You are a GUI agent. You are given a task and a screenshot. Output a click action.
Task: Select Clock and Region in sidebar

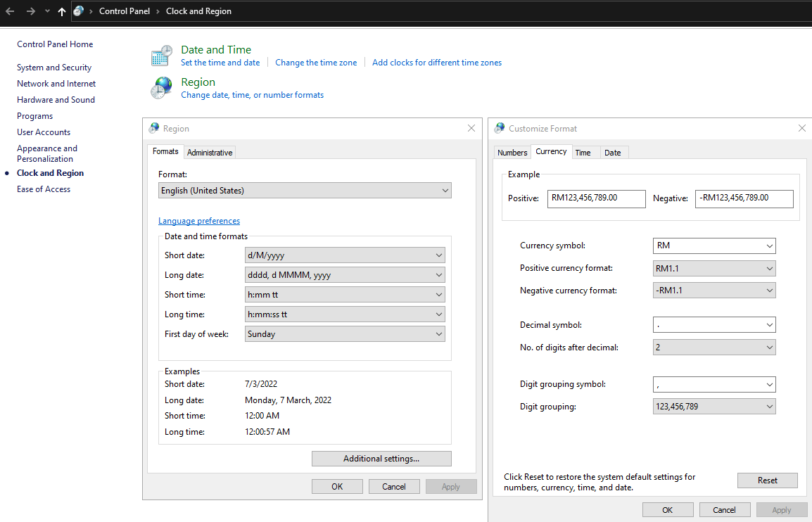[50, 173]
